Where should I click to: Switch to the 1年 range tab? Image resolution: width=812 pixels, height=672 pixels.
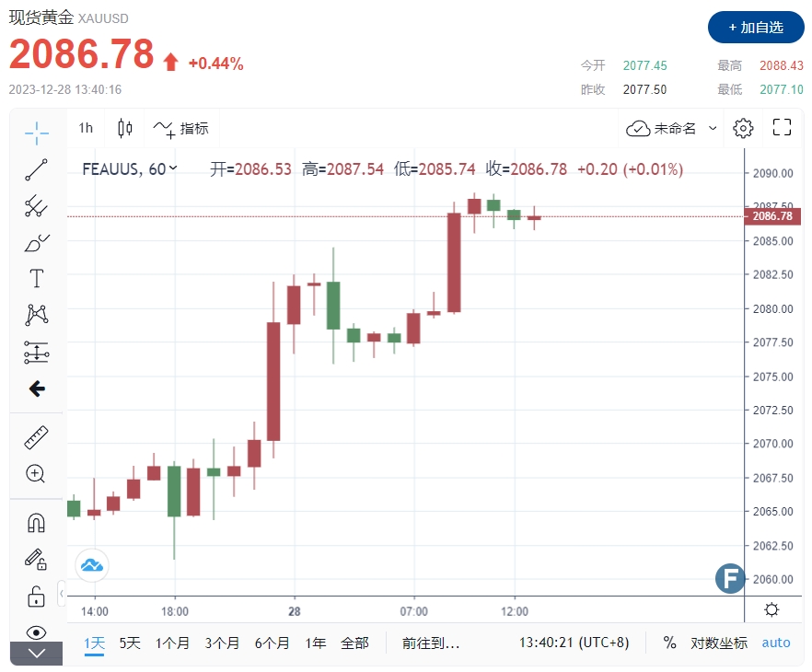click(x=315, y=643)
